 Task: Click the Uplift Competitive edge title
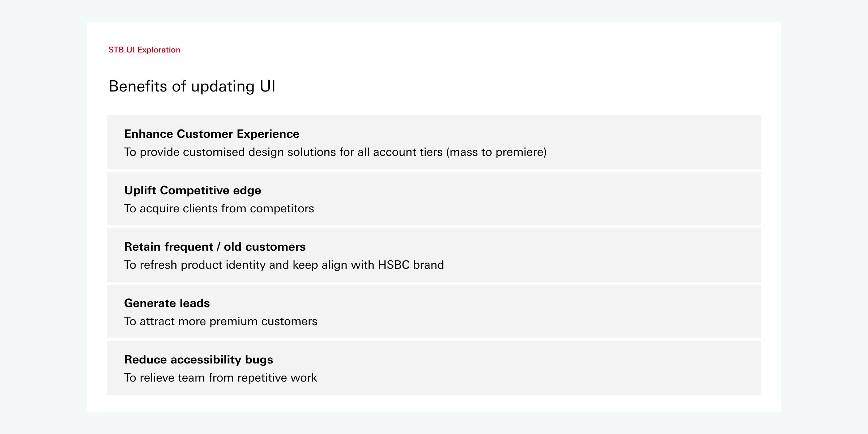click(x=192, y=191)
